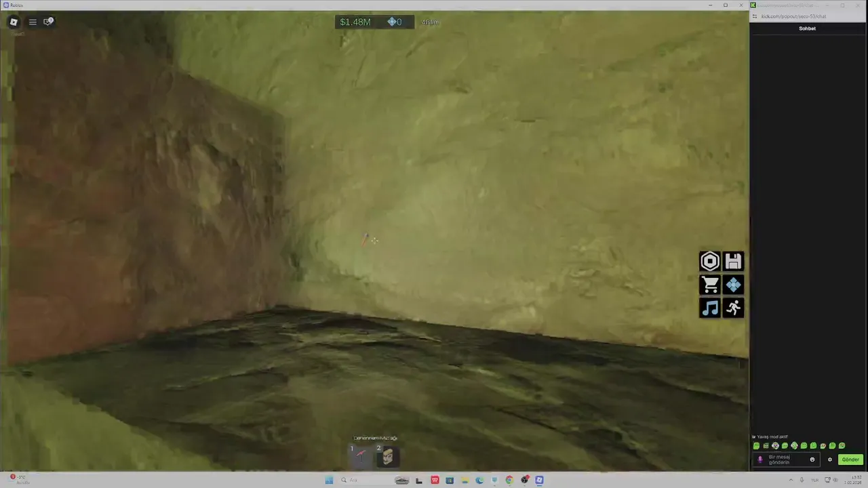Open the hamburger menu in Roblox top bar
The height and width of the screenshot is (488, 868).
[32, 22]
